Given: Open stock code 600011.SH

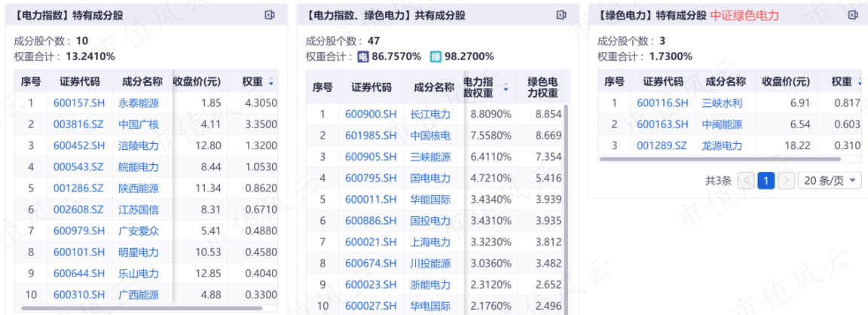Looking at the screenshot, I should (x=371, y=199).
